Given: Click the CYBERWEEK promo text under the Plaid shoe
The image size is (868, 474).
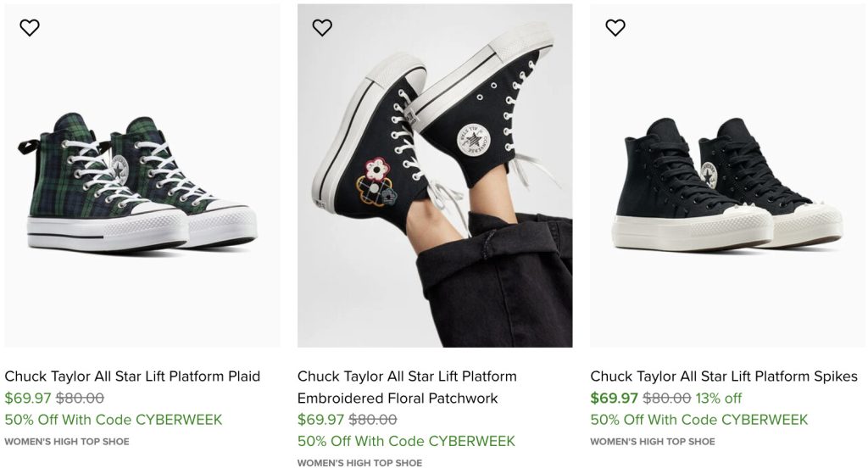Looking at the screenshot, I should (114, 420).
